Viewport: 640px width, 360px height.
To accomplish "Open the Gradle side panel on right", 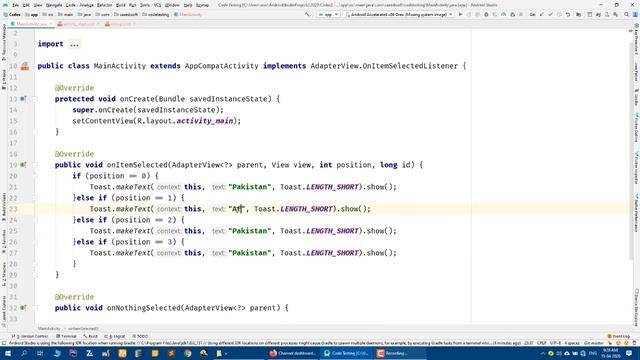I will tap(636, 98).
